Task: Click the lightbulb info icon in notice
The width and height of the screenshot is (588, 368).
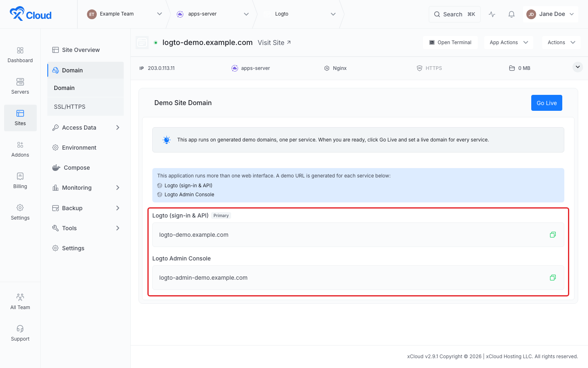Action: [x=167, y=140]
